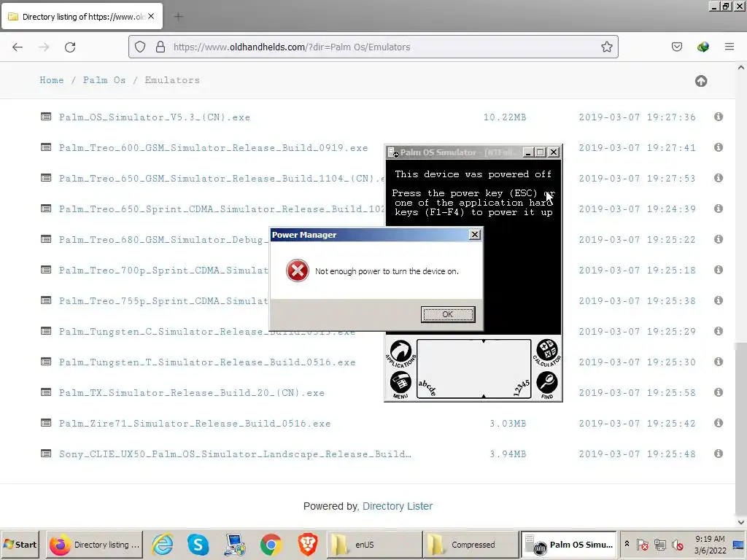
Task: Open the Firefox application menu
Action: pos(729,47)
